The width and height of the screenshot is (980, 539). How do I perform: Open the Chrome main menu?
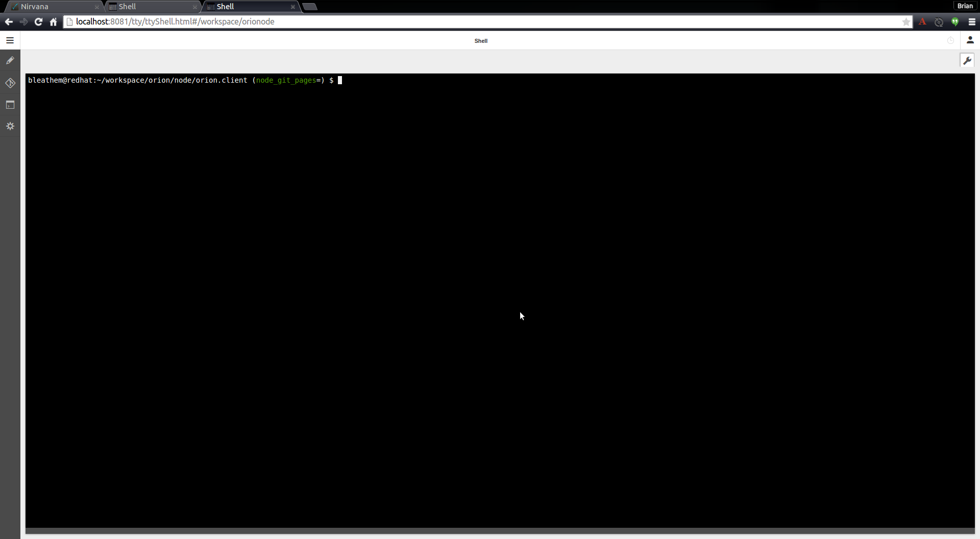click(972, 21)
